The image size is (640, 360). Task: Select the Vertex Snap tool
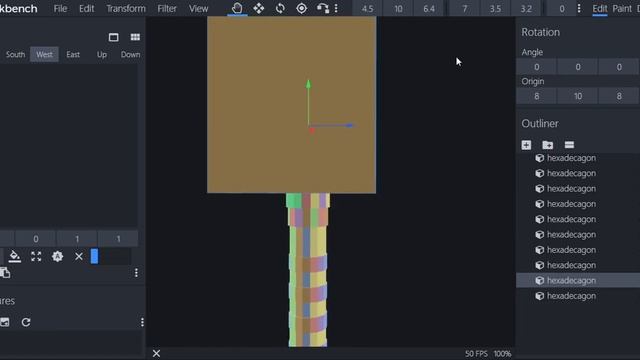click(x=322, y=8)
